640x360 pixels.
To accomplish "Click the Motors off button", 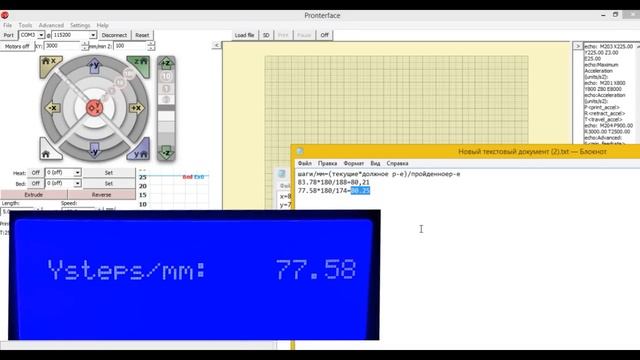I will pyautogui.click(x=17, y=47).
